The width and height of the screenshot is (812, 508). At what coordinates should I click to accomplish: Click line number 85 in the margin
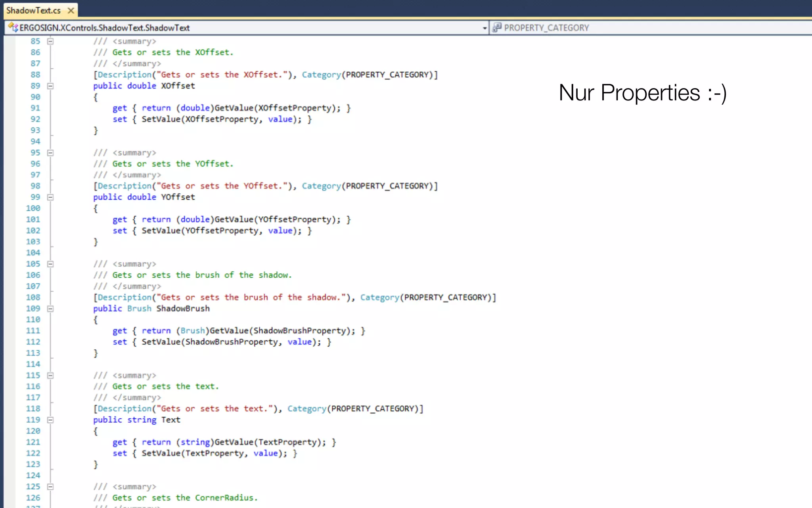click(35, 41)
